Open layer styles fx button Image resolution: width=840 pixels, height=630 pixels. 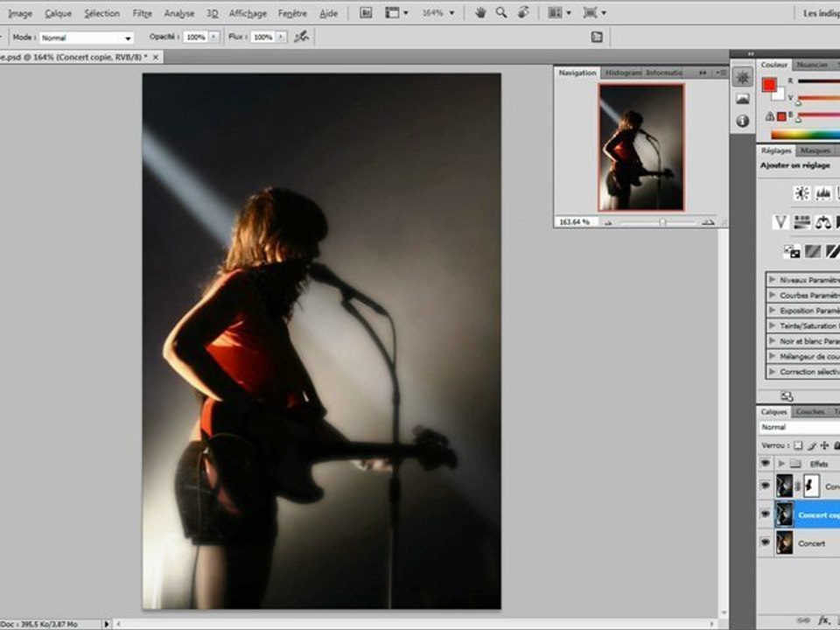coord(824,620)
